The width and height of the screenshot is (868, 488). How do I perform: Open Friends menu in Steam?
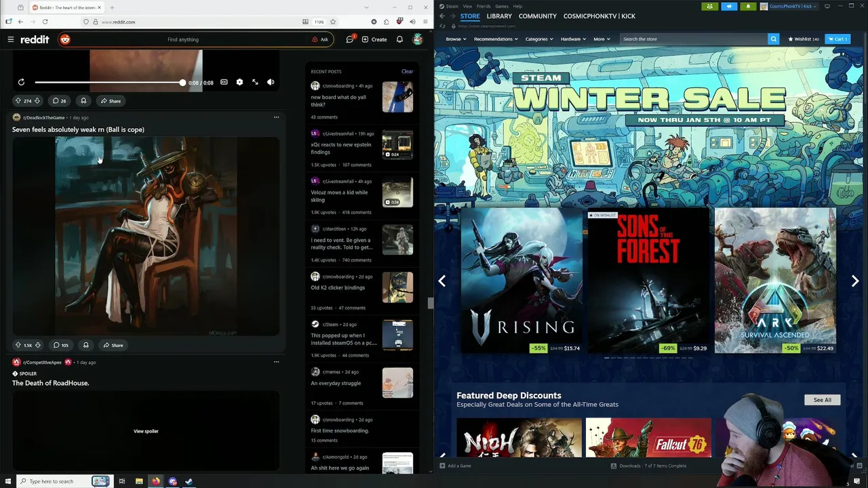click(x=484, y=6)
